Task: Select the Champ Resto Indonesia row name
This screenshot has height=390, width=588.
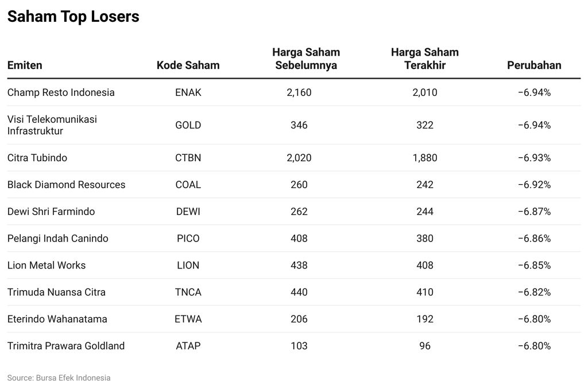Action: pyautogui.click(x=61, y=92)
